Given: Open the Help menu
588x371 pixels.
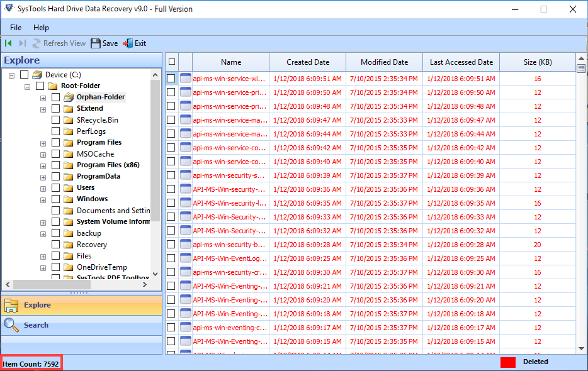Looking at the screenshot, I should coord(41,28).
